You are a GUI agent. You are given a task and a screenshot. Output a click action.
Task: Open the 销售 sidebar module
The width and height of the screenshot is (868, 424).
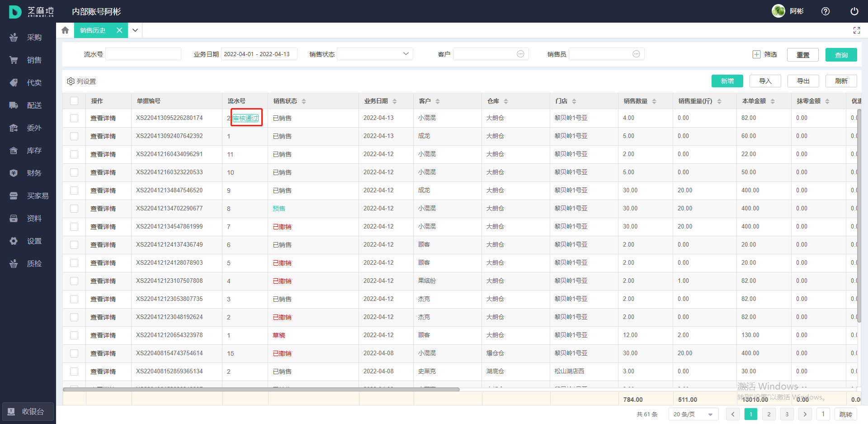point(28,60)
